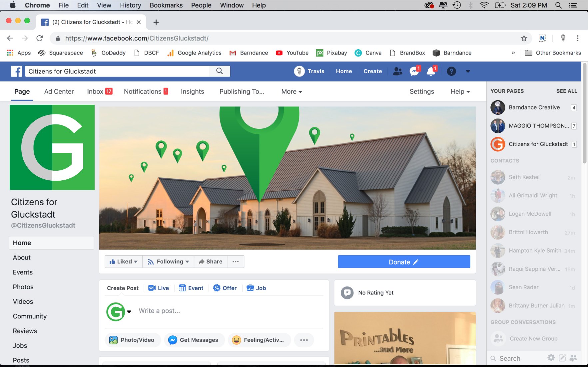Click the page ellipsis button beside Share
This screenshot has height=367, width=588.
[x=236, y=262]
